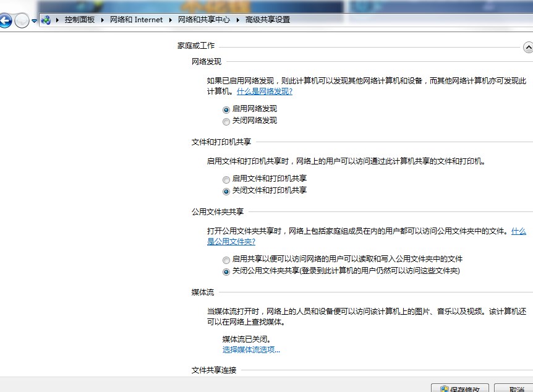The height and width of the screenshot is (392, 533).
Task: Select 关闭文件和打印机共享 radio button
Action: 226,191
